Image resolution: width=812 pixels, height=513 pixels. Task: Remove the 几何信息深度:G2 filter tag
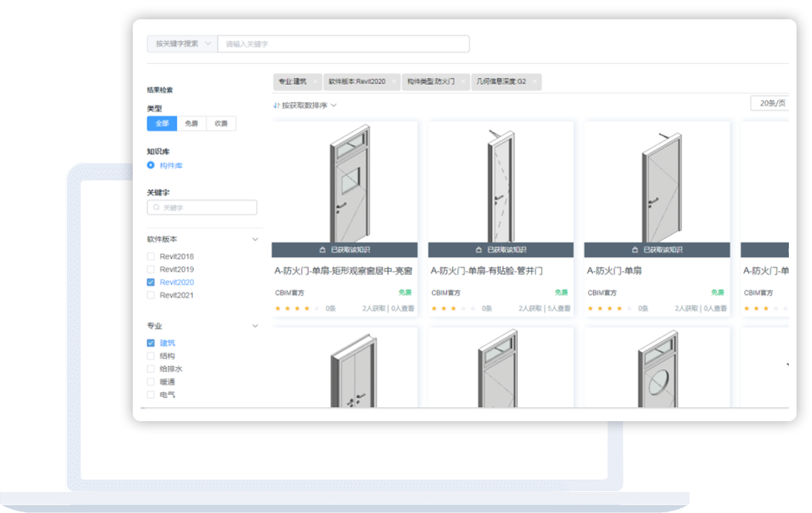point(534,81)
